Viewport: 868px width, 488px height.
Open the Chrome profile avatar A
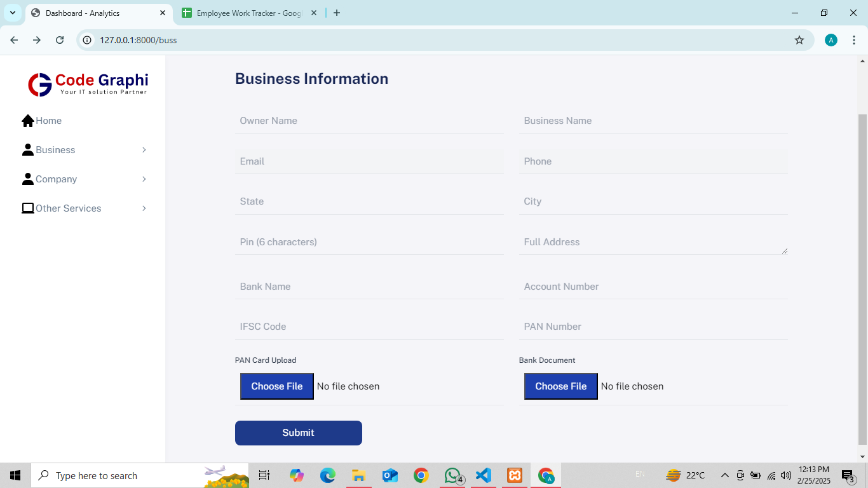point(831,40)
